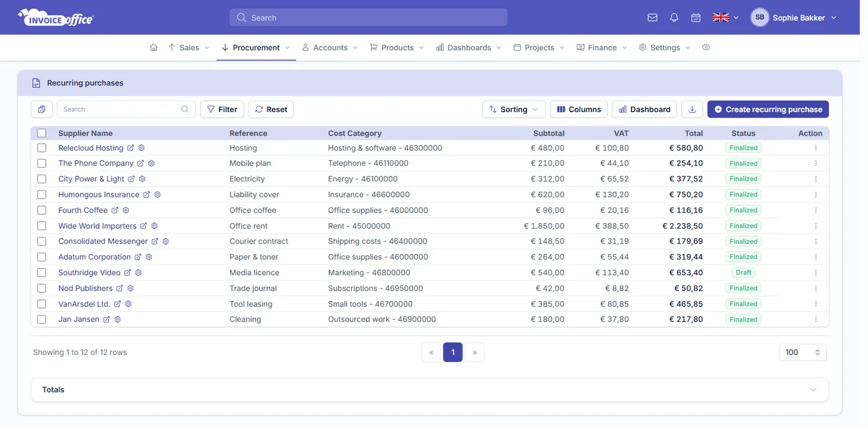
Task: Open Finance menu
Action: pos(602,48)
